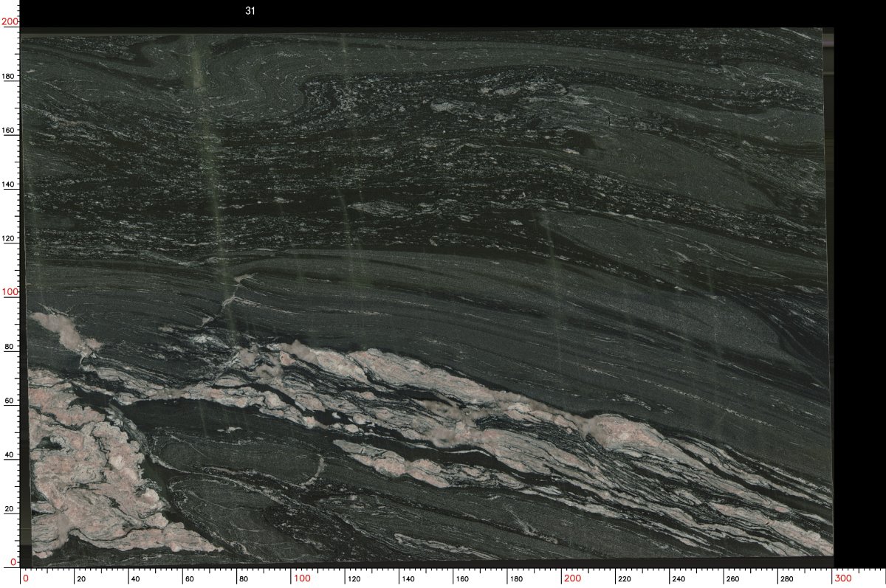Click the 140 mark on vertical ruler

coord(10,184)
